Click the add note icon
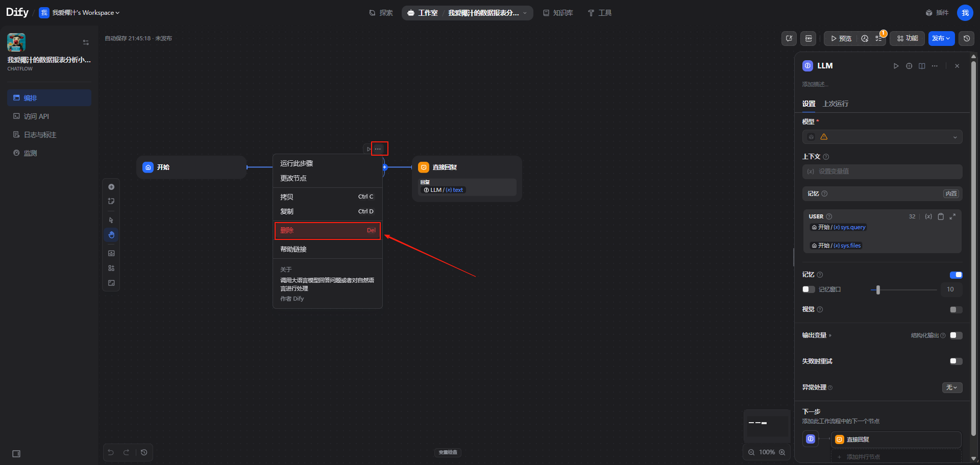This screenshot has width=980, height=465. (111, 201)
